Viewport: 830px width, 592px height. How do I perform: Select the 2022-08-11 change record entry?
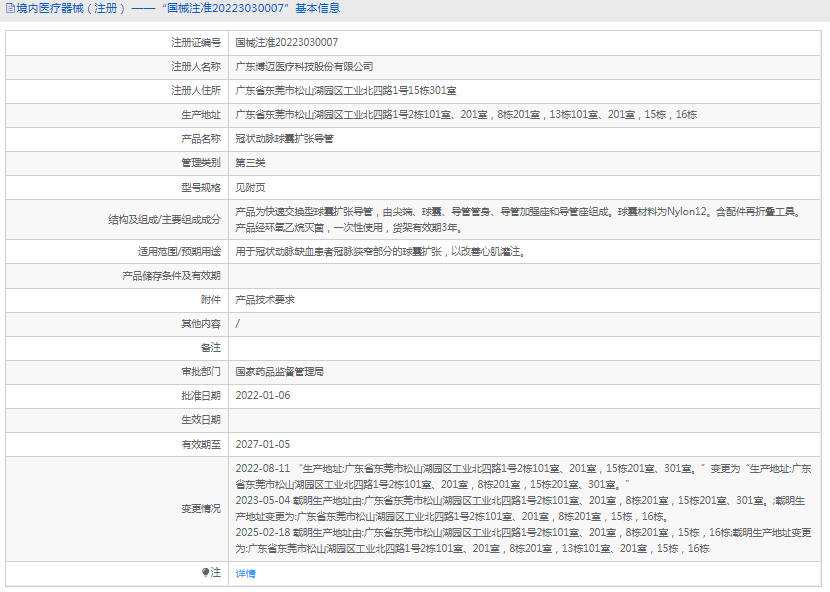pyautogui.click(x=523, y=477)
